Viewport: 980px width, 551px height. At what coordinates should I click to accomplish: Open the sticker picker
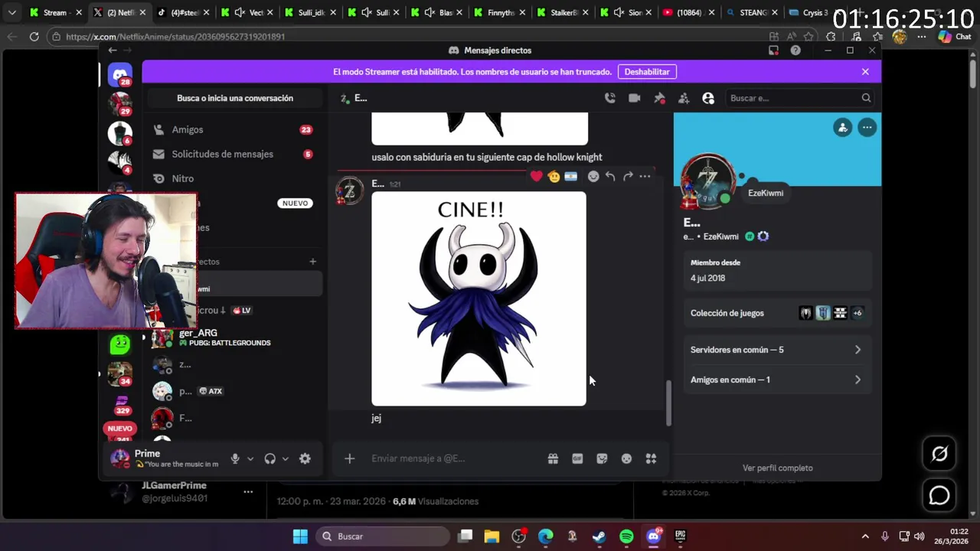pos(602,458)
